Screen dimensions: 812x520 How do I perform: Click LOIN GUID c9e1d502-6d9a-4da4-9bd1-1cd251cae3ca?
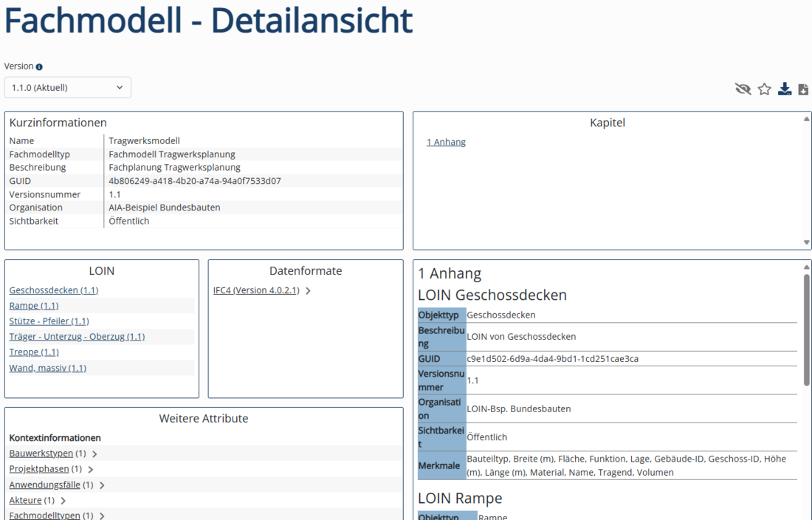point(553,359)
